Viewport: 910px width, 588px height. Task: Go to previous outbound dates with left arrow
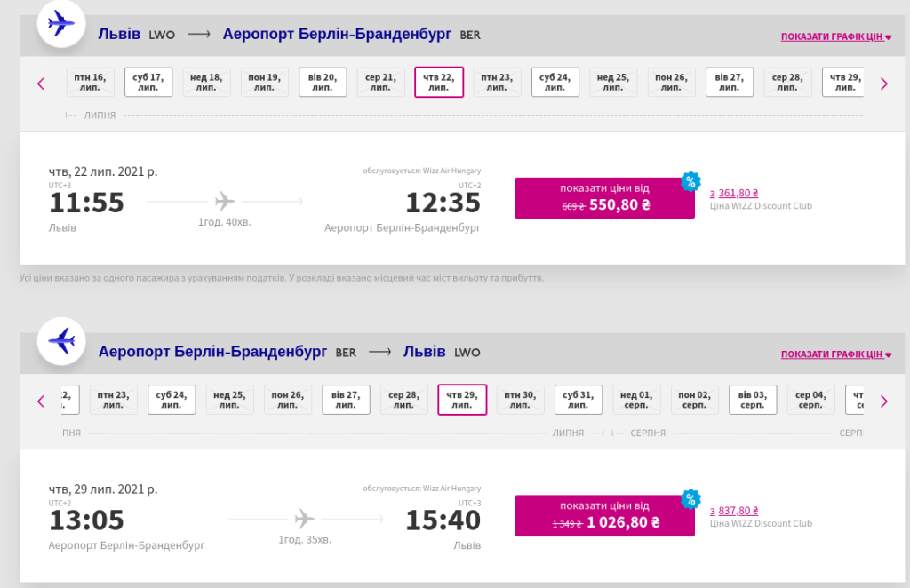pos(41,83)
